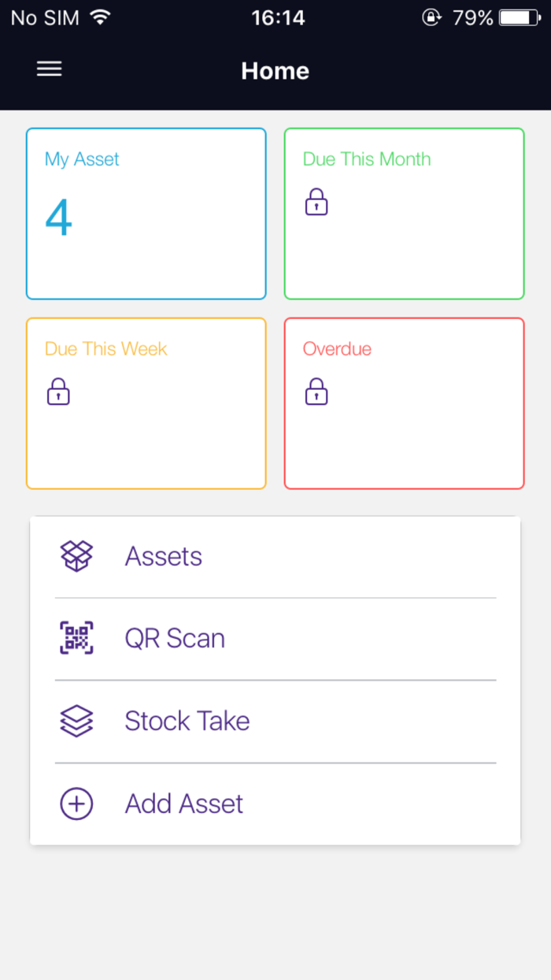Open the Assets list view
This screenshot has height=980, width=551.
click(163, 555)
